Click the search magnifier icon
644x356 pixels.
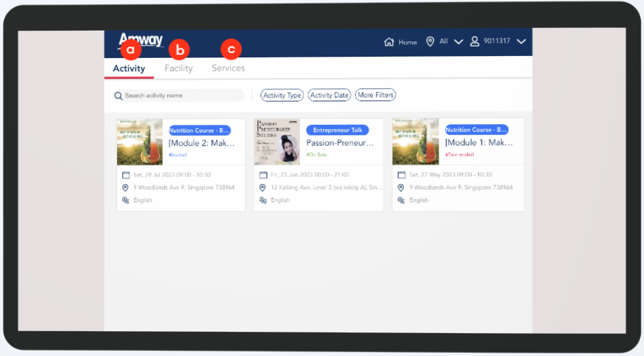pos(118,96)
